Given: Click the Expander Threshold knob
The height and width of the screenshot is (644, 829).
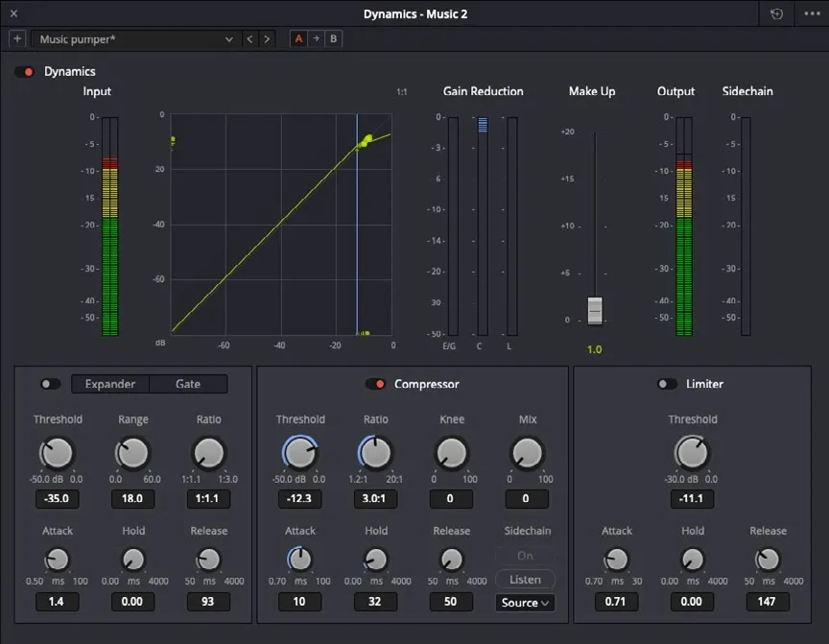Looking at the screenshot, I should [58, 453].
